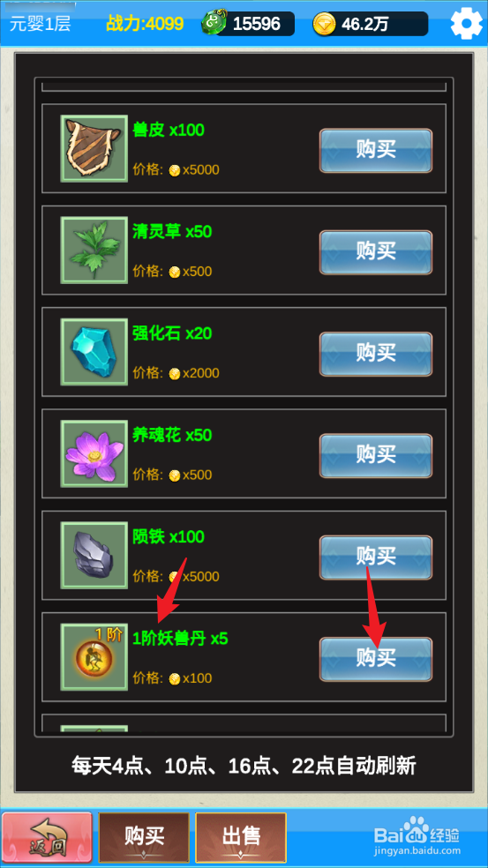Buy 陨铁 x100 with 购买 button
The image size is (488, 868).
[376, 557]
